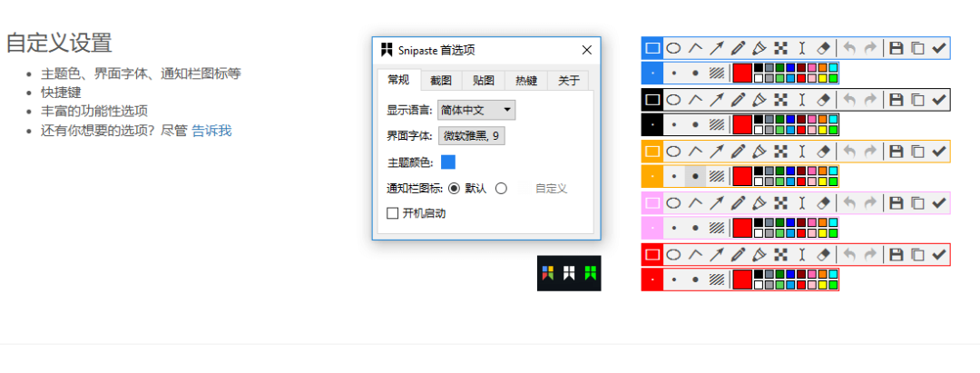Follow the 告诉我 link
The image size is (980, 373).
coord(211,131)
